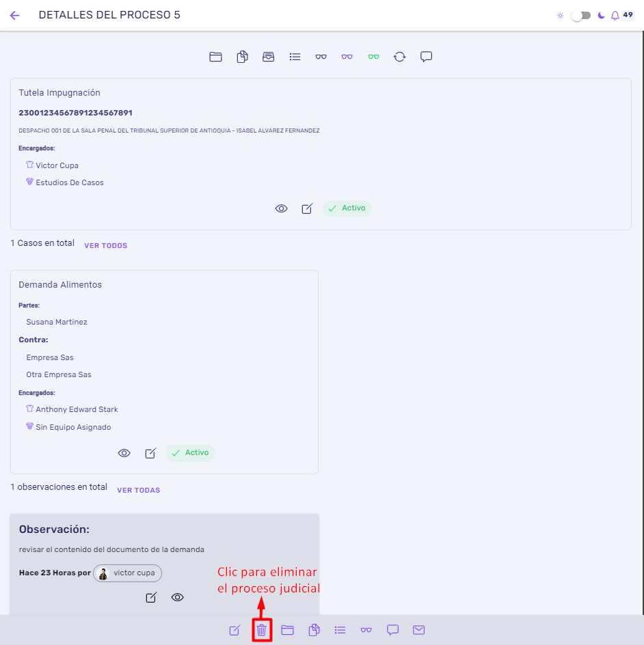This screenshot has height=645, width=644.
Task: Open the comment bubble in the top toolbar
Action: (x=427, y=57)
